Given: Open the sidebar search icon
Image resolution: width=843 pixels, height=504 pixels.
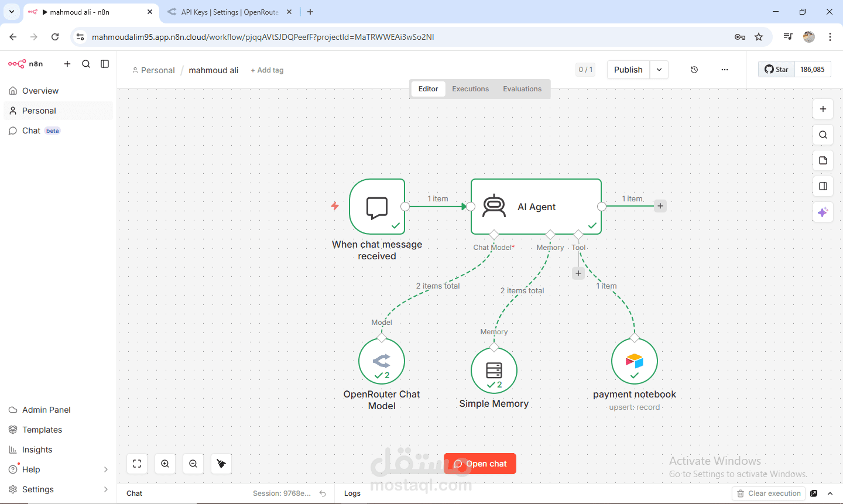Looking at the screenshot, I should (86, 64).
